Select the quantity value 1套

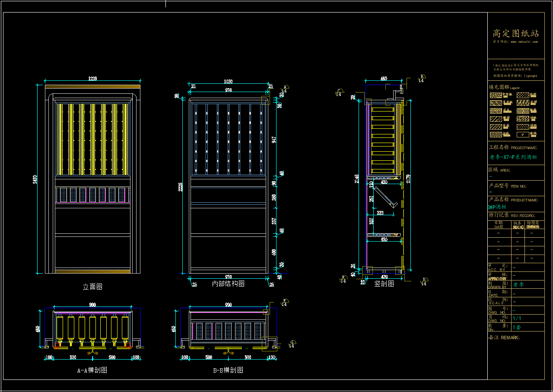coord(517,327)
